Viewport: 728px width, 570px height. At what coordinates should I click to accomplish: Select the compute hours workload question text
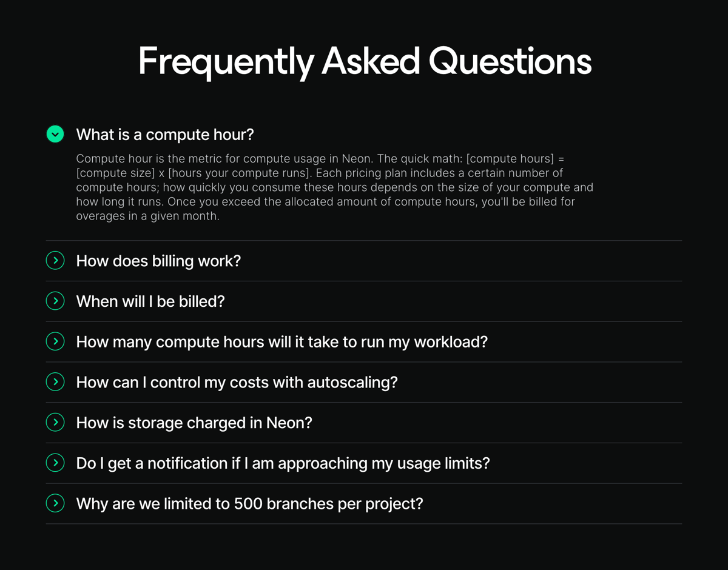coord(281,341)
